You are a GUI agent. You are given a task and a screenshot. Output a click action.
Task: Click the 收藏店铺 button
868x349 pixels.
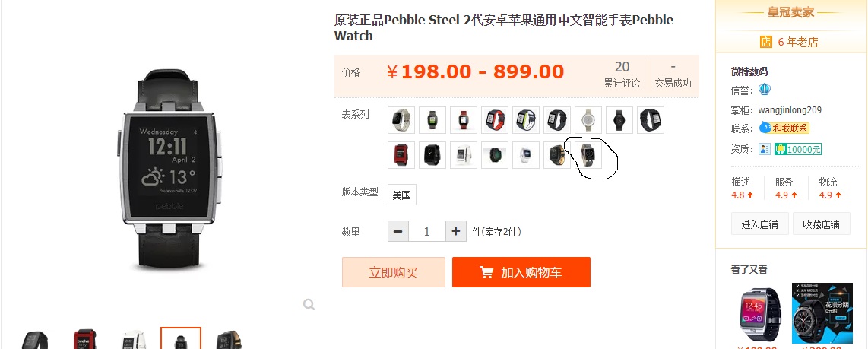pos(822,224)
